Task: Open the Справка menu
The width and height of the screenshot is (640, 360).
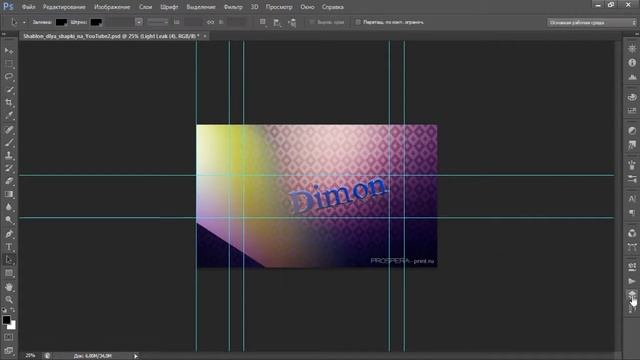Action: (x=333, y=7)
